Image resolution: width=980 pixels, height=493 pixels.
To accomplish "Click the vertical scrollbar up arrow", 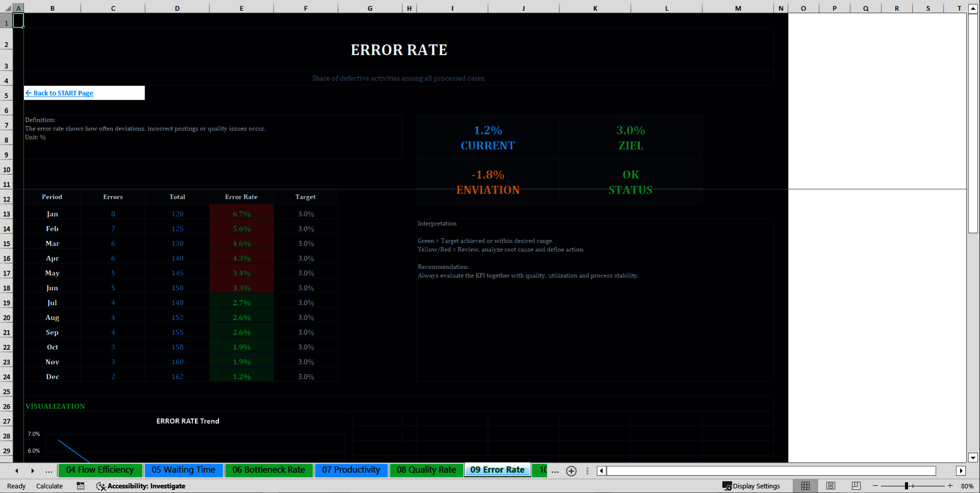I will 973,8.
